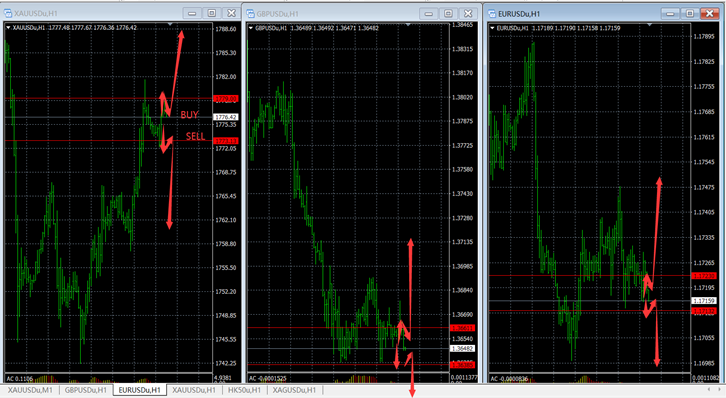Viewport: 726px width, 398px height.
Task: Open the dropdown arrow beside XAUUSDu,H1 chart label
Action: point(8,28)
